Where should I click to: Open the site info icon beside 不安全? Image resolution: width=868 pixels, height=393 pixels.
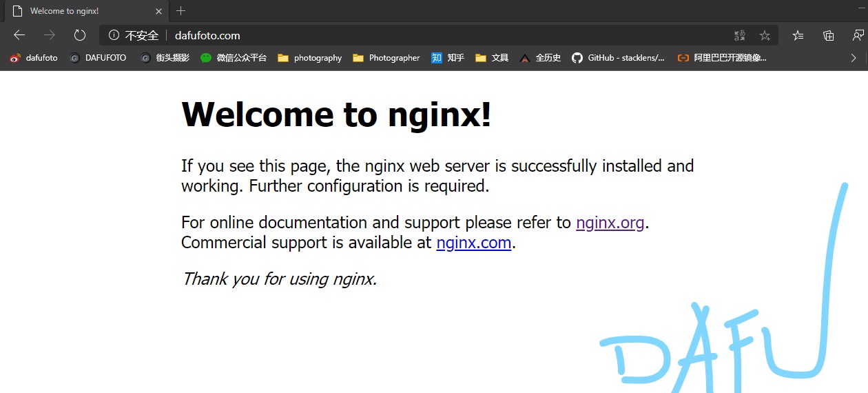[114, 35]
